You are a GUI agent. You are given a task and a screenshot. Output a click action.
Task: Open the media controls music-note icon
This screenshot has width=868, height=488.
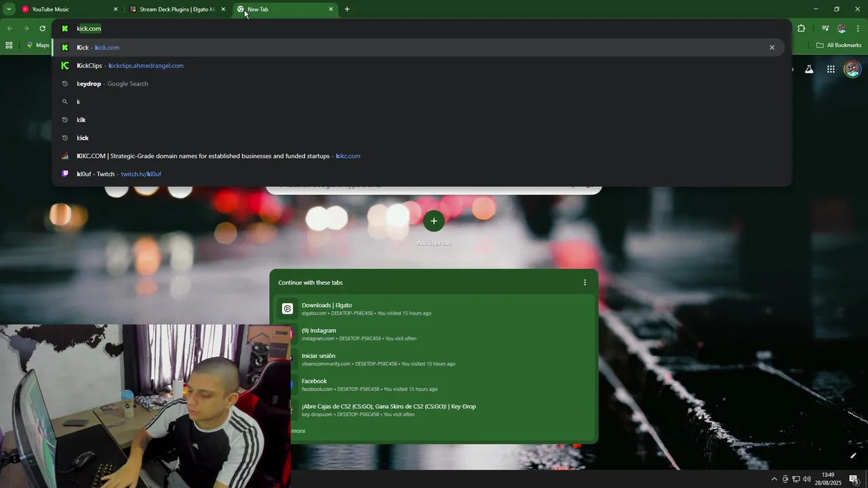tap(825, 28)
